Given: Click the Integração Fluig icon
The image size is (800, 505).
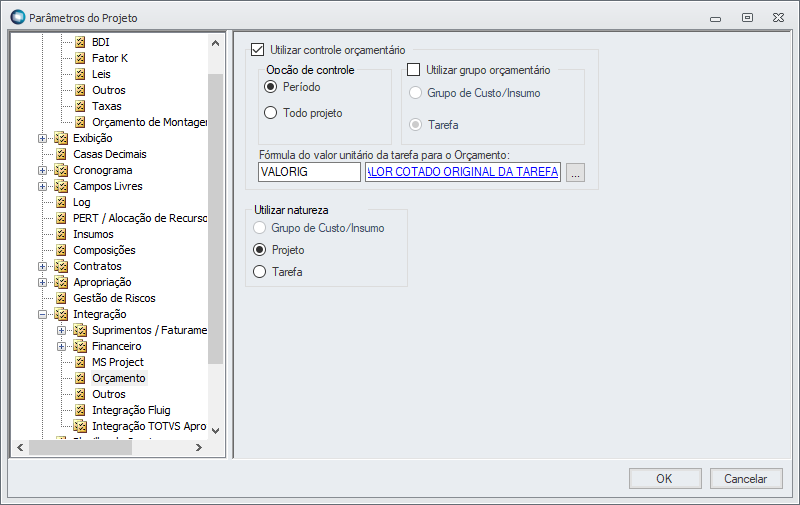Looking at the screenshot, I should pos(81,410).
